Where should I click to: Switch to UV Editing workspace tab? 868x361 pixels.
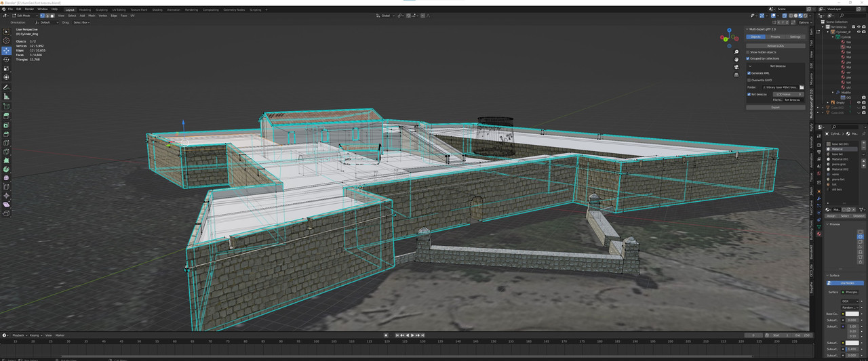(119, 9)
